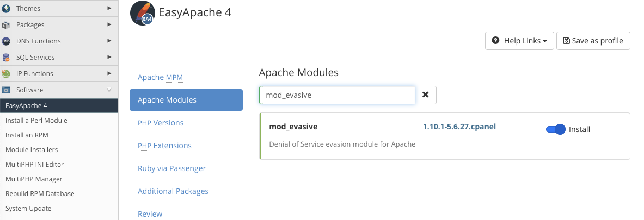Select Rebuild RPM Database in sidebar
644x220 pixels.
pyautogui.click(x=40, y=193)
